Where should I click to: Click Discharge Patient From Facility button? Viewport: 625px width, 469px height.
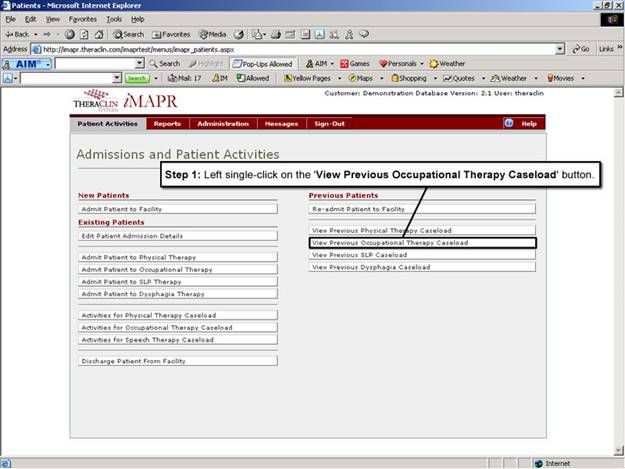point(177,361)
